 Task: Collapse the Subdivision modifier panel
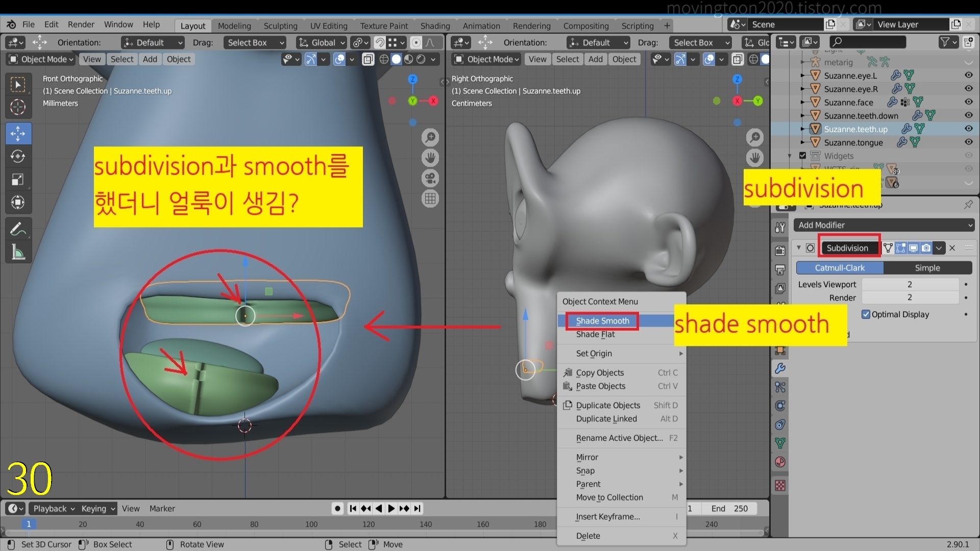point(799,248)
